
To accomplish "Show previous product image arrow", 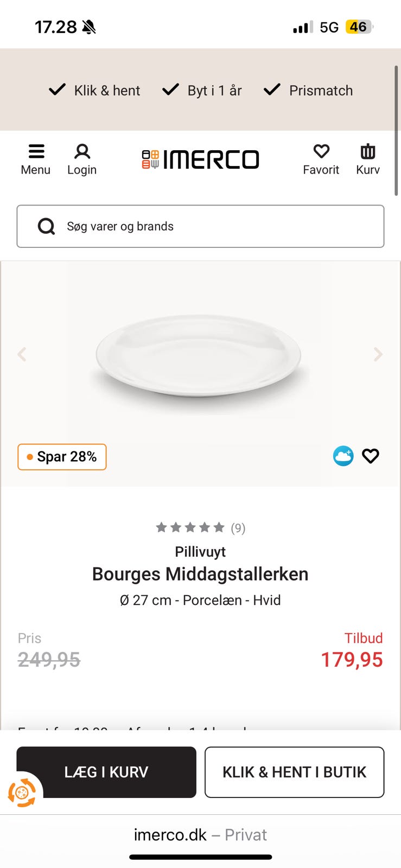I will pyautogui.click(x=22, y=355).
